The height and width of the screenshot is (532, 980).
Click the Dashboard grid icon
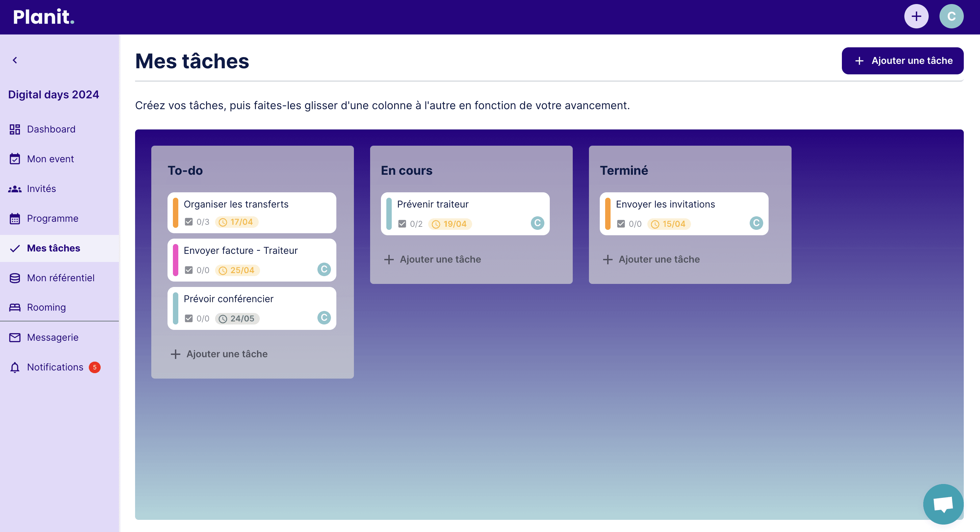click(x=15, y=129)
